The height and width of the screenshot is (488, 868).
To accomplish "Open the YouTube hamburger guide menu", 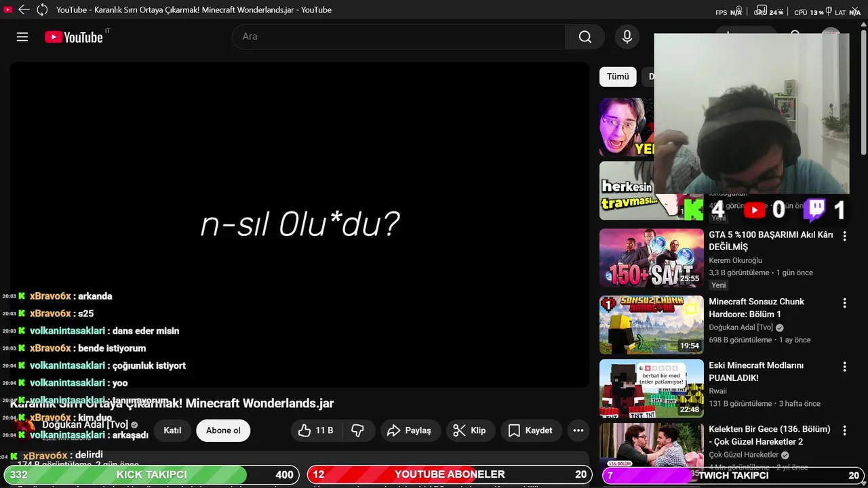I will click(22, 37).
